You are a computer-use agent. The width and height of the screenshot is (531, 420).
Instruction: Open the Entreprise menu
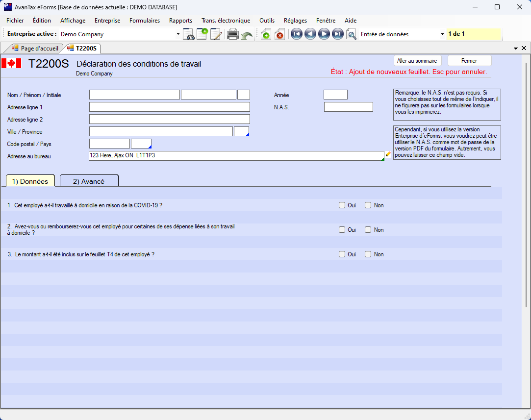tap(107, 21)
